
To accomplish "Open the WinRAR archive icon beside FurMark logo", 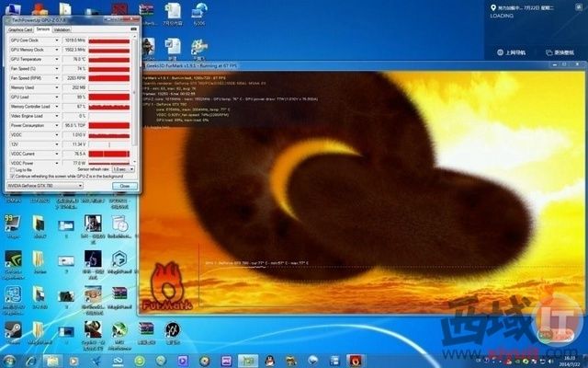I will coord(119,293).
